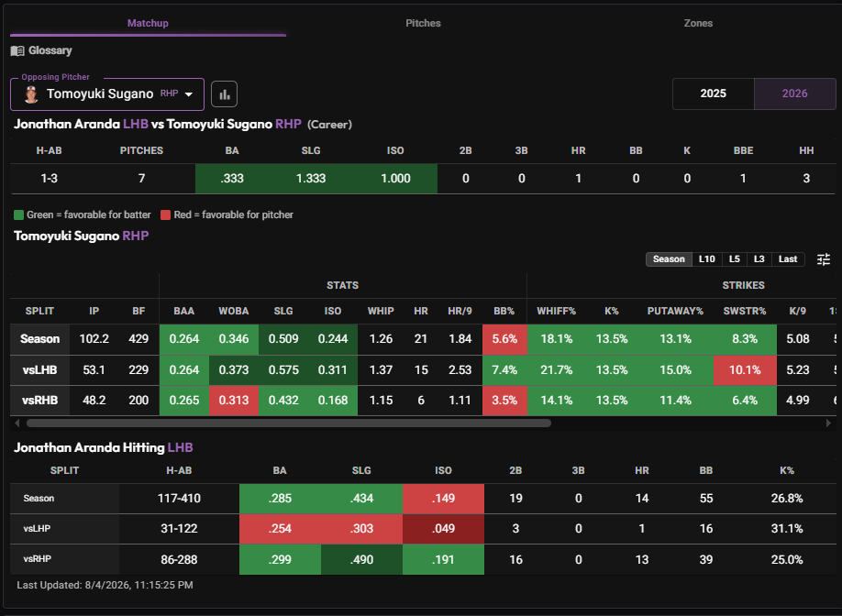Expand the Opposing Pitcher dropdown arrow
Viewport: 842px width, 616px height.
188,94
